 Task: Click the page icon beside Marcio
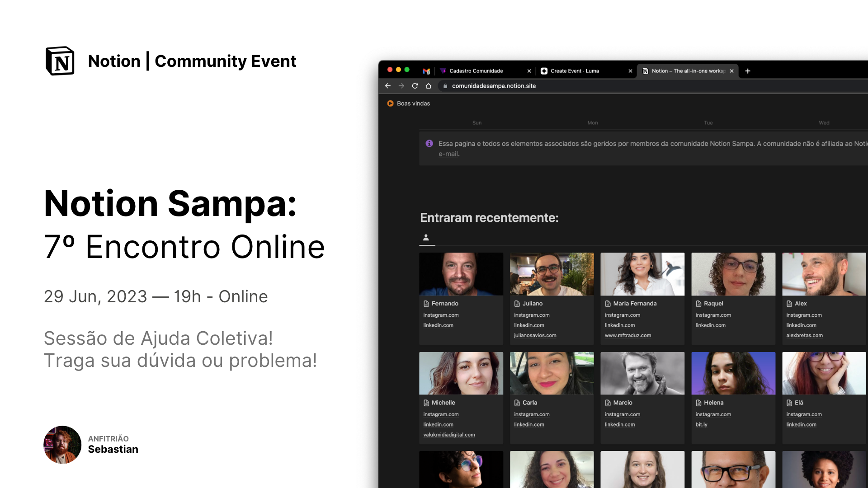pos(608,403)
